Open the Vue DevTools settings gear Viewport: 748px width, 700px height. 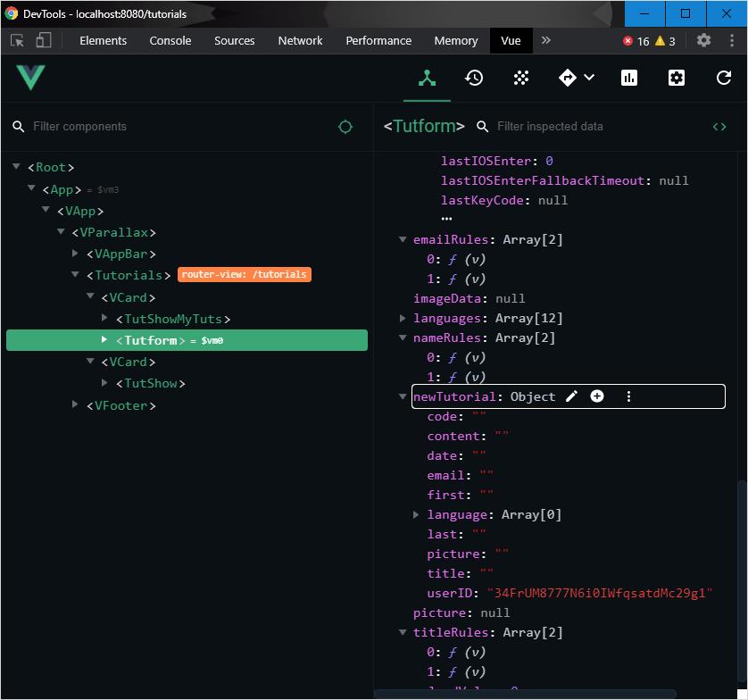(x=676, y=78)
